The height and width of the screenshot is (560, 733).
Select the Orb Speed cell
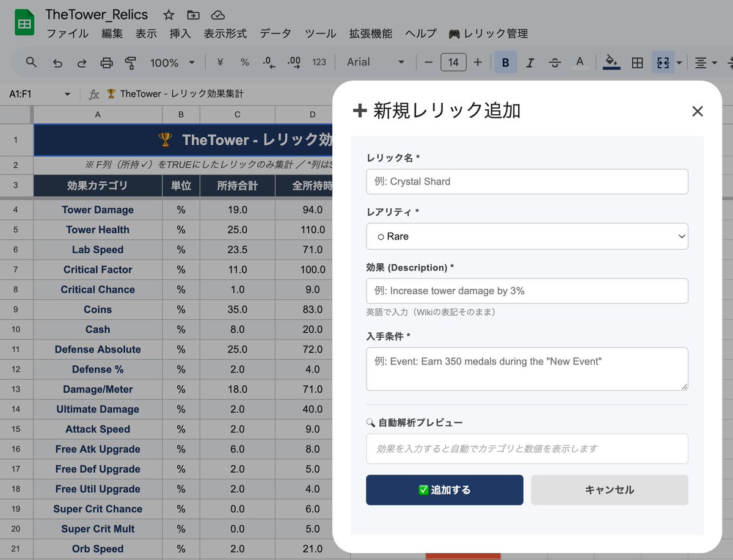point(98,548)
